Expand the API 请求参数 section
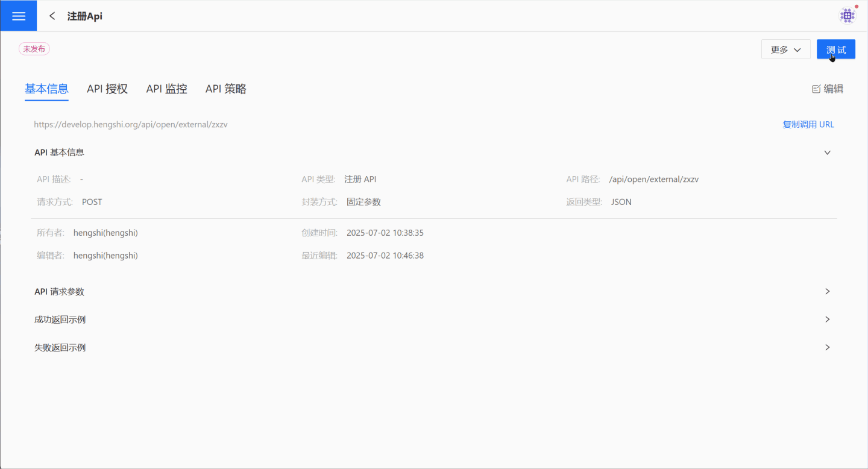The image size is (868, 469). [x=827, y=291]
